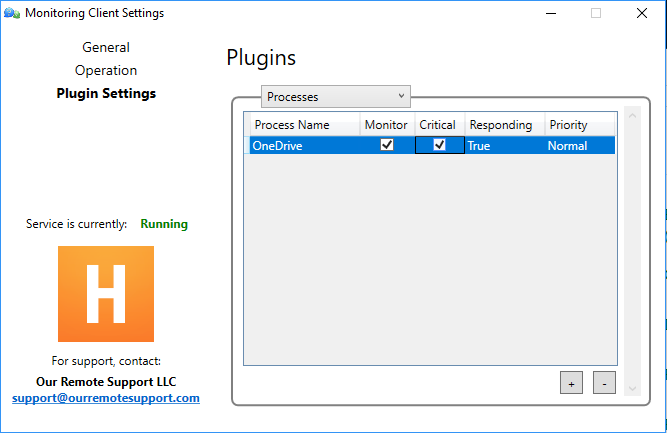This screenshot has width=667, height=433.
Task: Click the Running service status text
Action: pos(164,224)
